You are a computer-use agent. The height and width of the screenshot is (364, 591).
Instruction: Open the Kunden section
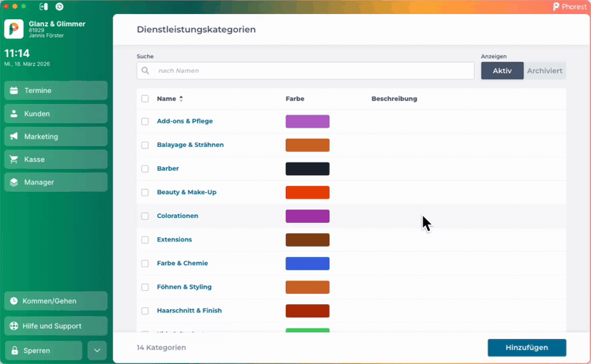(x=56, y=114)
